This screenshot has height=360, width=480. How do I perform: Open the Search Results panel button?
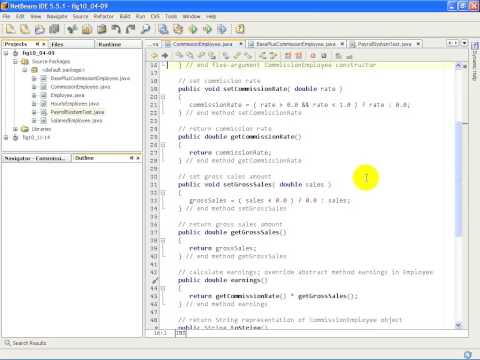coord(26,343)
